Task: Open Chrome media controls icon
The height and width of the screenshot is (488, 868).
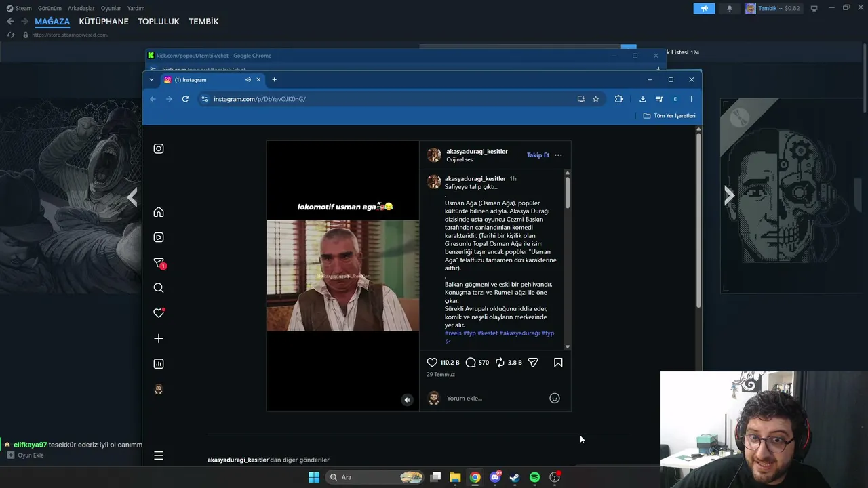Action: tap(658, 99)
